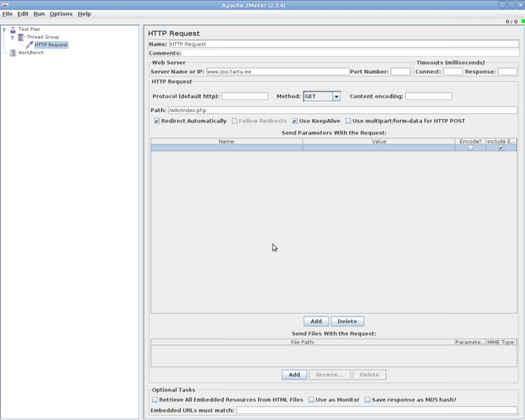Viewport: 525px width, 420px height.
Task: Minimize the JMeter window
Action: [502, 5]
